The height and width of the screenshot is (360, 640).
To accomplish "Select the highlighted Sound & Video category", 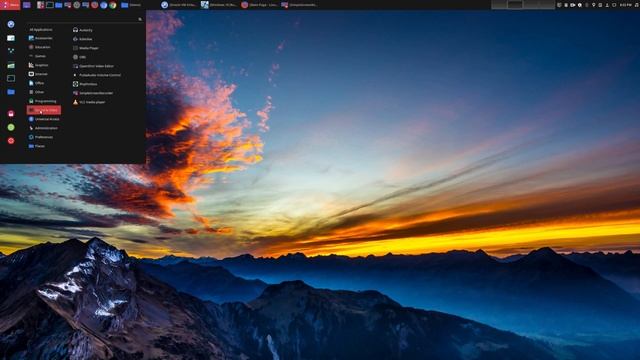I will coord(44,110).
